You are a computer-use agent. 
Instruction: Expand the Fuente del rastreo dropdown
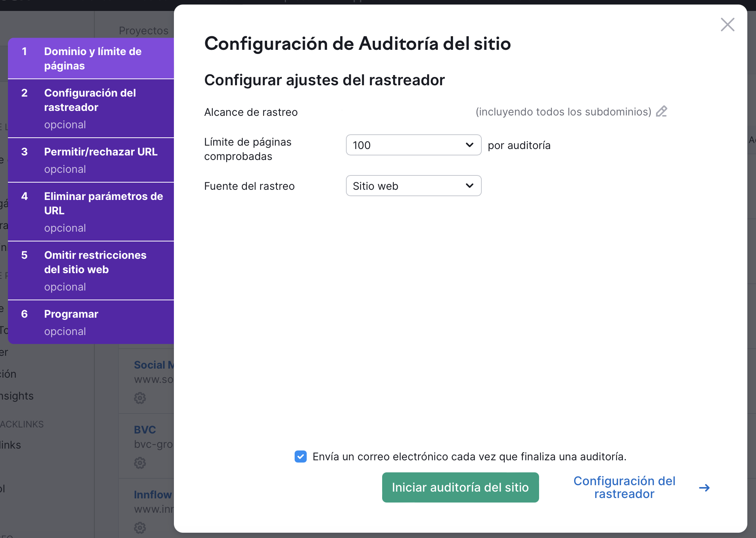tap(414, 186)
